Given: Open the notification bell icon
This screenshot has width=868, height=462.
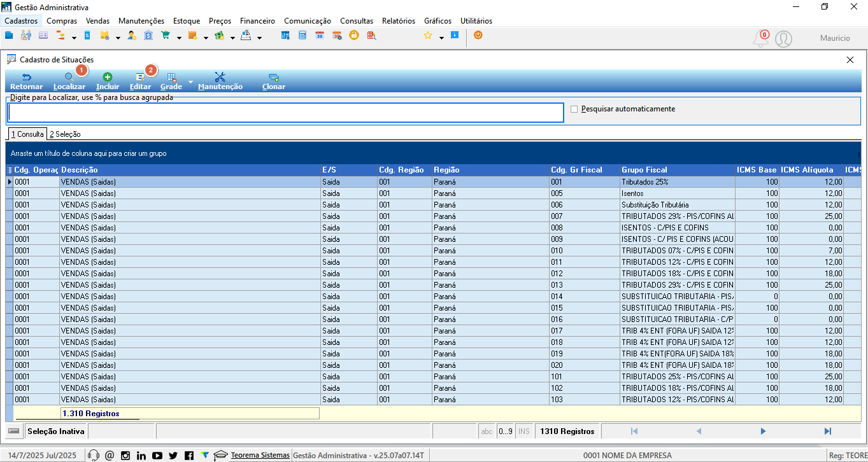Looking at the screenshot, I should coord(760,39).
